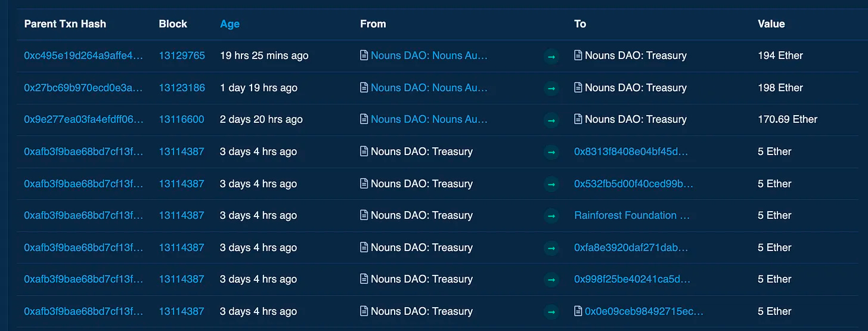Screen dimensions: 868x331
Task: Open block 13114387 in 0xfa8e3920daf271dab row
Action: 181,248
